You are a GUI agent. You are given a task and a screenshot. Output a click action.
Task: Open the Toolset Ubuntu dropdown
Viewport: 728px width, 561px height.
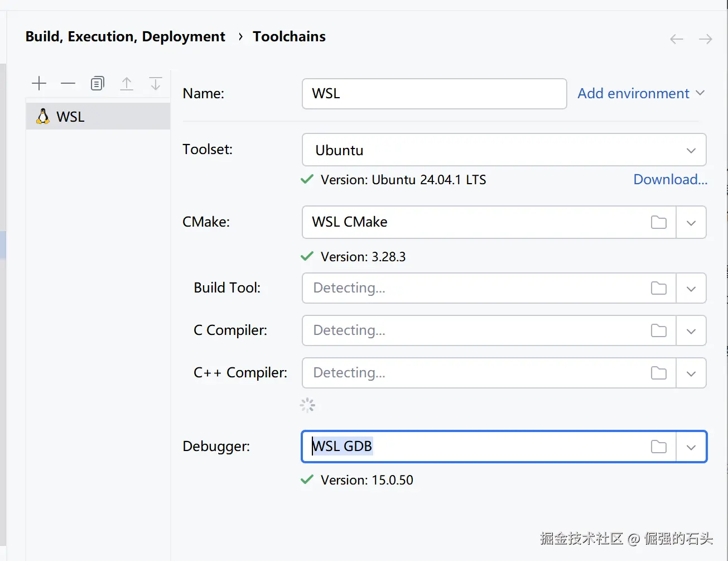(504, 150)
